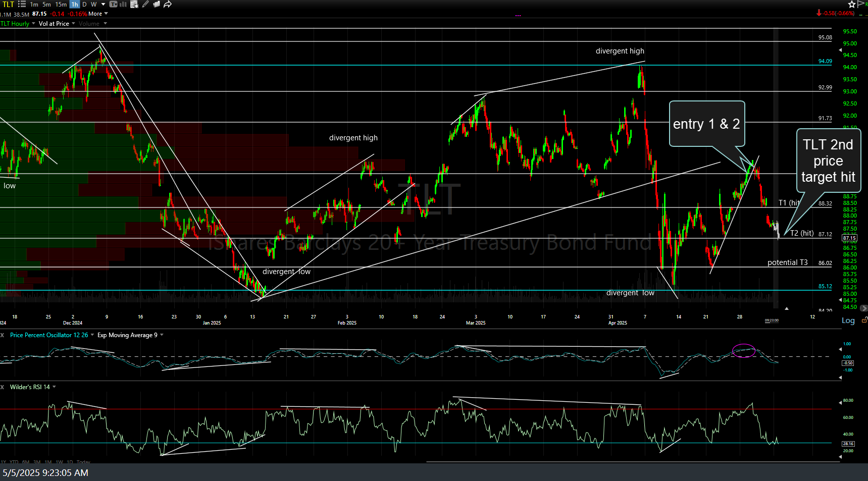The width and height of the screenshot is (868, 481).
Task: Open the bar chart type icon
Action: [123, 4]
